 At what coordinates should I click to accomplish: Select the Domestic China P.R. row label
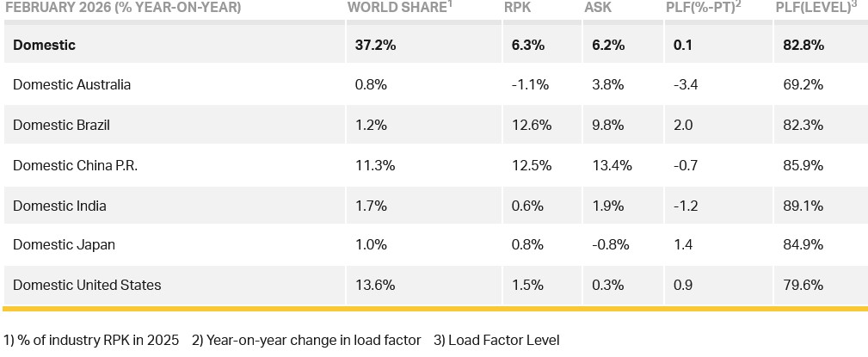(75, 166)
